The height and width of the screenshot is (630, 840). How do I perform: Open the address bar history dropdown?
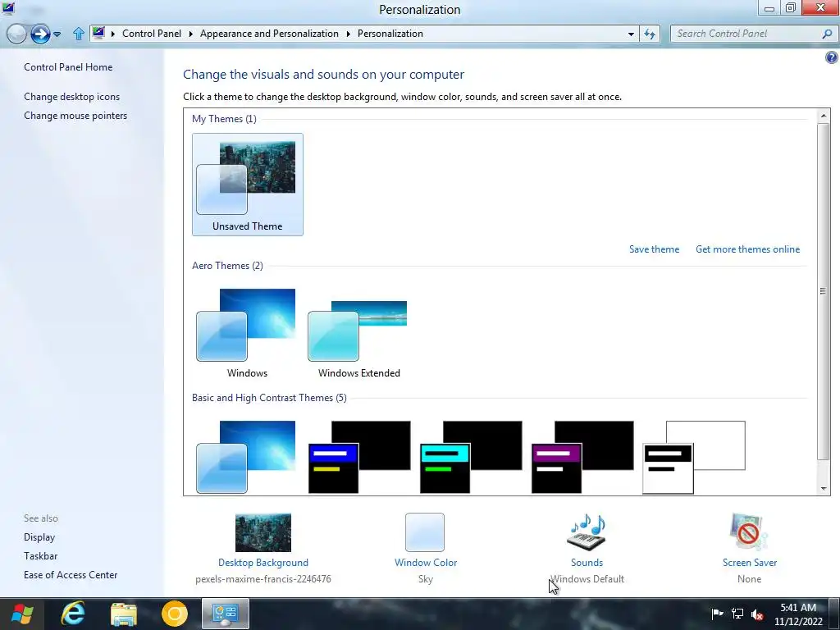[631, 34]
